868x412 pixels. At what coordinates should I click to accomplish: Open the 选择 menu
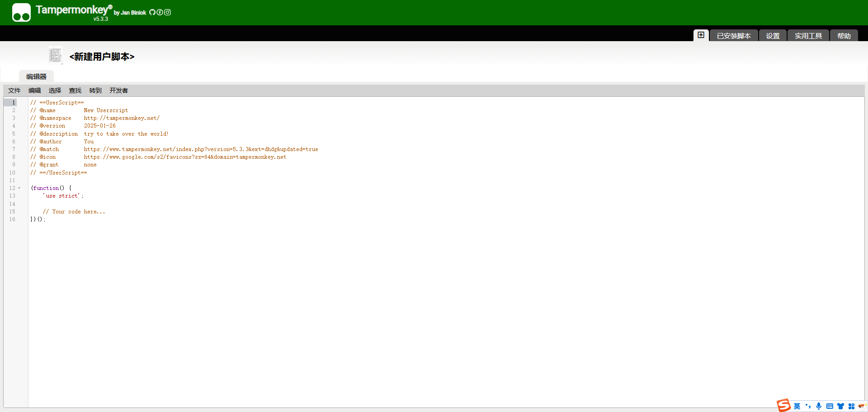coord(55,90)
